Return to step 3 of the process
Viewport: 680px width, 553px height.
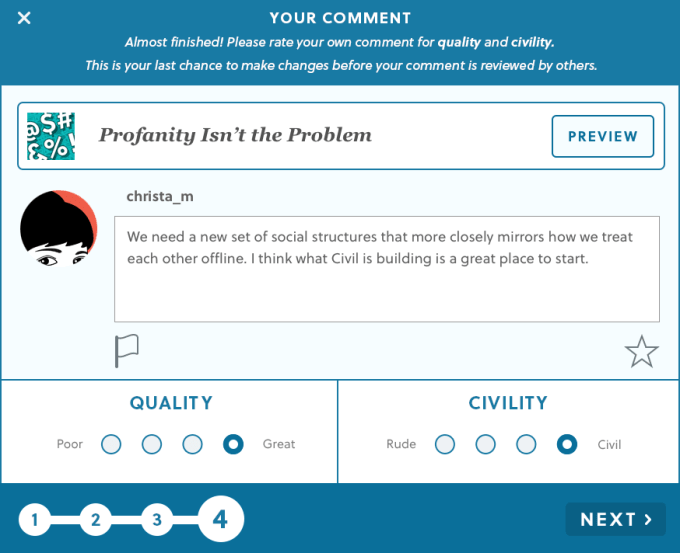[156, 520]
